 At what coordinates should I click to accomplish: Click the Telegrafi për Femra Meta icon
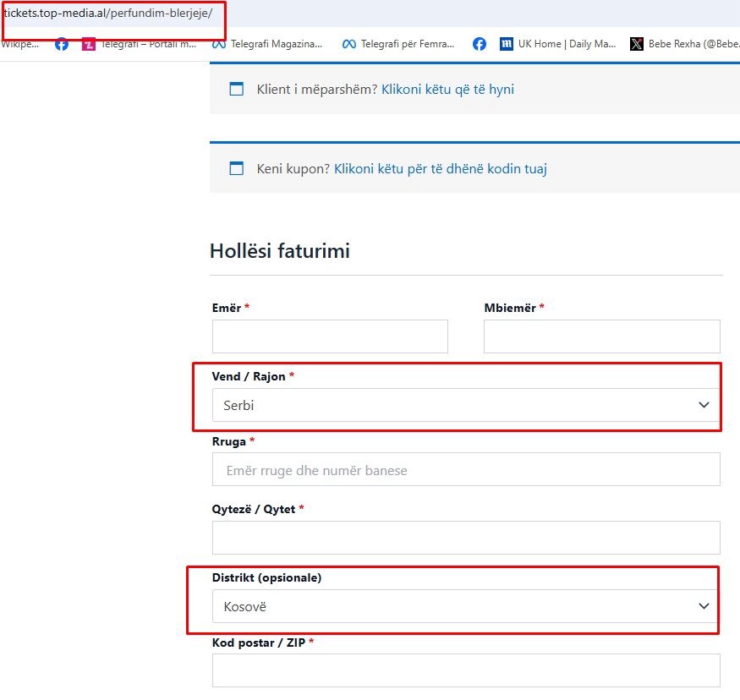pyautogui.click(x=349, y=44)
